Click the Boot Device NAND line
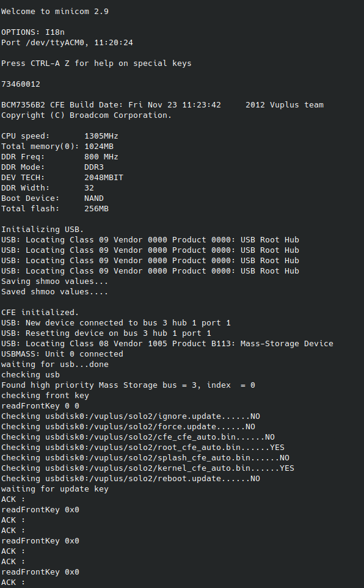The height and width of the screenshot is (588, 364). point(53,198)
